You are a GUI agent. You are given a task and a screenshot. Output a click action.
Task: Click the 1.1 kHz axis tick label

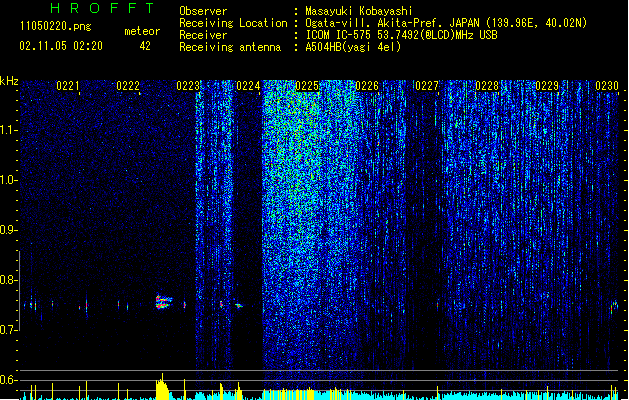[x=8, y=130]
